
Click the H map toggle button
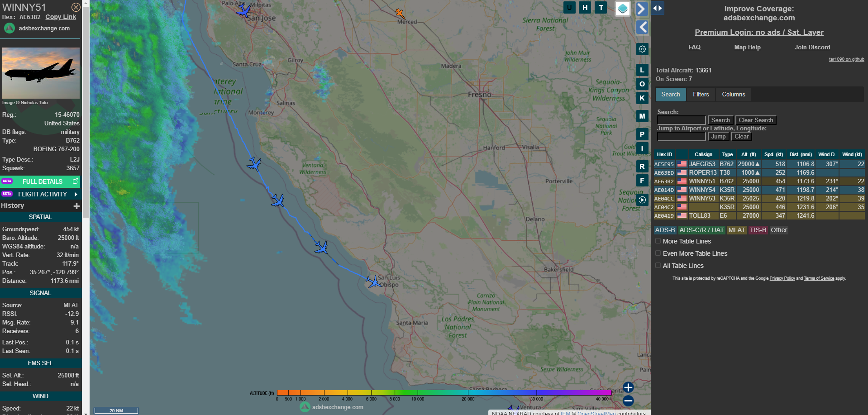click(585, 7)
